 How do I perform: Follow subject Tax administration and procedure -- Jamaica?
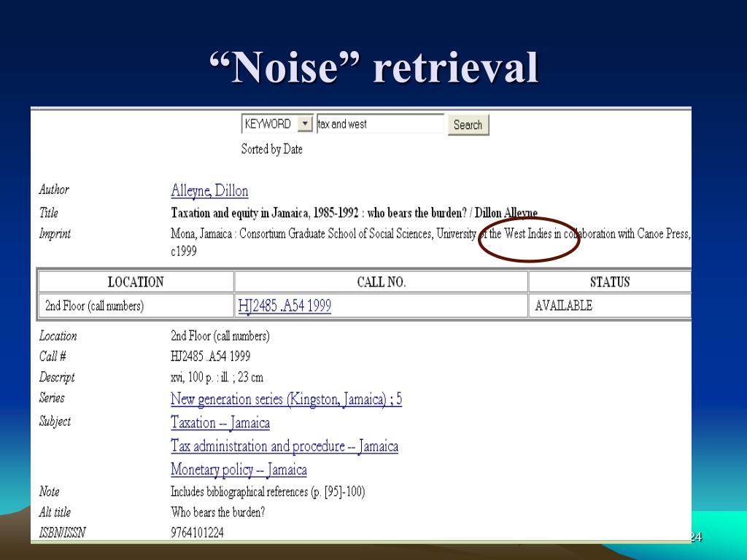point(285,446)
